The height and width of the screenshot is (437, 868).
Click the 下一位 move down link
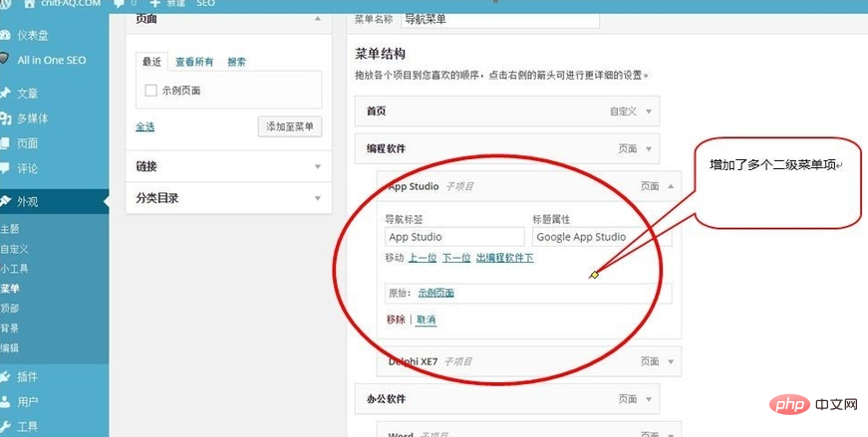[456, 258]
